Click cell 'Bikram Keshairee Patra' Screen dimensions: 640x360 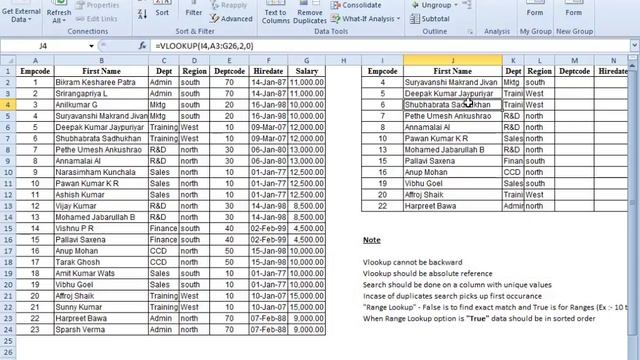point(101,82)
